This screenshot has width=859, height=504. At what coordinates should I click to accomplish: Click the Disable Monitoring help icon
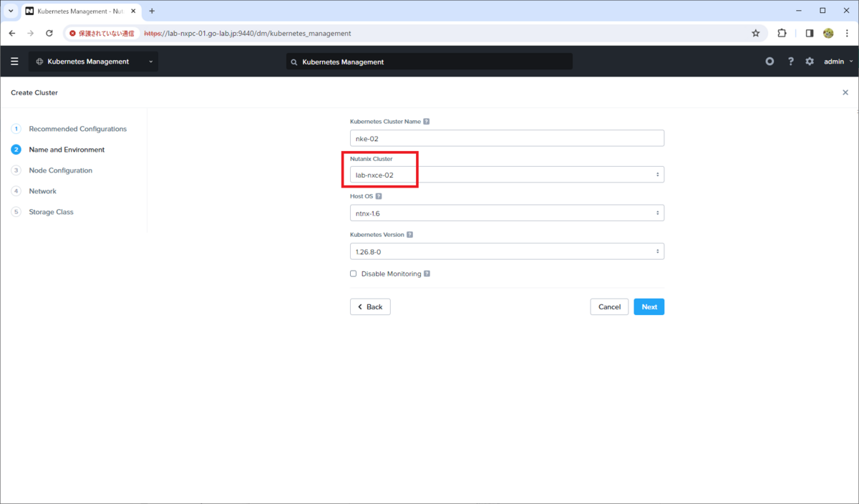coord(427,273)
